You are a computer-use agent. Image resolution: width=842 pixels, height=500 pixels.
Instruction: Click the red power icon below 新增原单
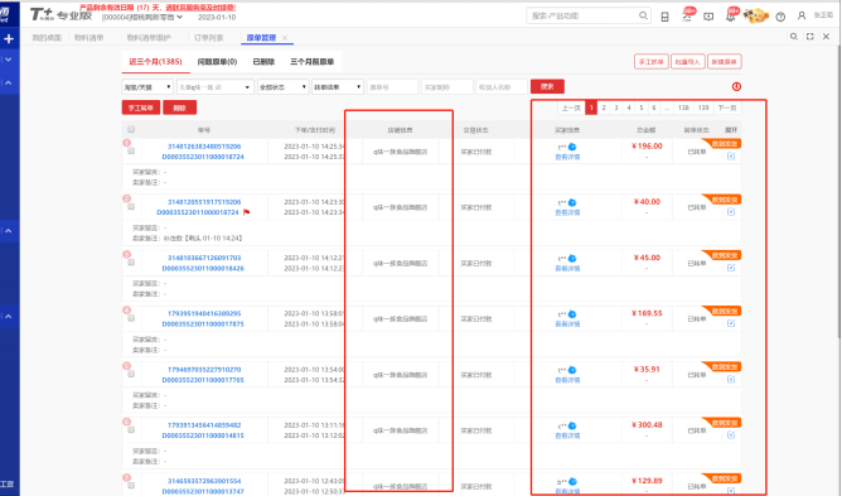point(737,87)
